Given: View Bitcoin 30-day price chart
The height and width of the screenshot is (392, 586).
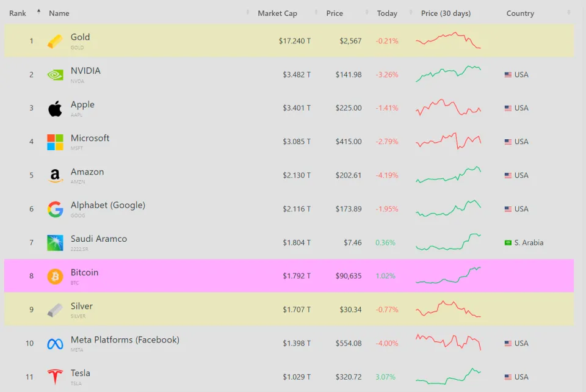Looking at the screenshot, I should pyautogui.click(x=448, y=275).
